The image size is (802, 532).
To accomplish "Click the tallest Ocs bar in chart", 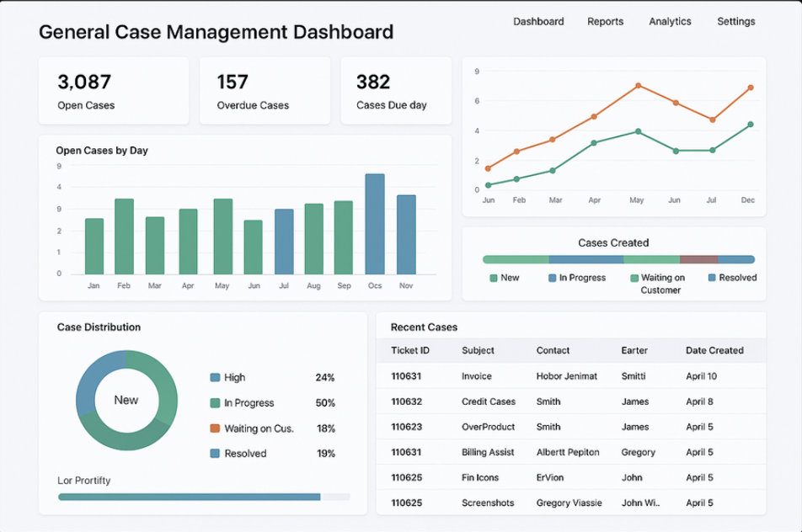I will [x=375, y=224].
